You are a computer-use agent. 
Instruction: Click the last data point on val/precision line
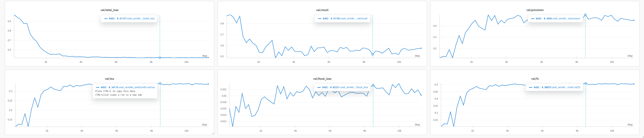tap(634, 20)
